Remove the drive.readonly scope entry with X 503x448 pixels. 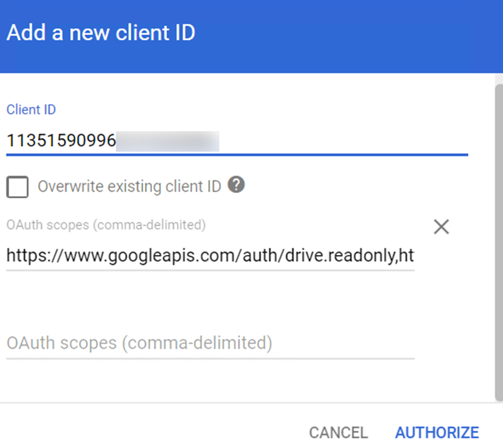coord(441,227)
